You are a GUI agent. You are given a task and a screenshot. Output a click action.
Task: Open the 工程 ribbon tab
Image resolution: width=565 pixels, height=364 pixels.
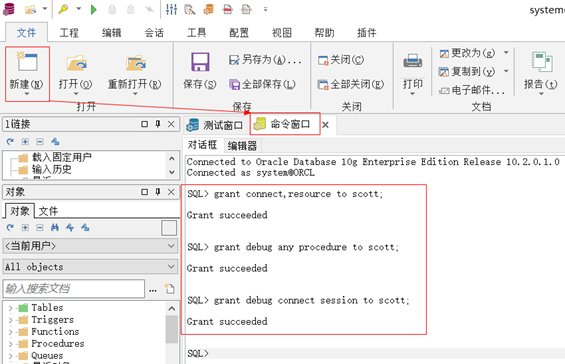click(x=69, y=33)
